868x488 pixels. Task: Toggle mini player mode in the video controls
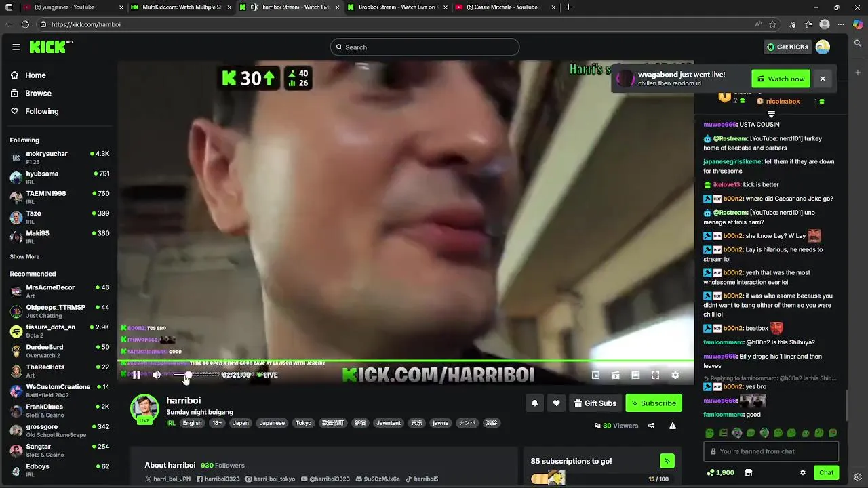[595, 375]
